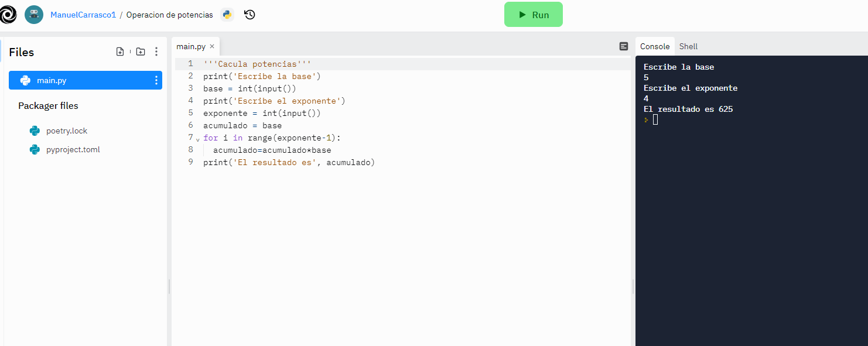Viewport: 868px width, 346px height.
Task: Click the console prompt input cursor
Action: (x=655, y=119)
